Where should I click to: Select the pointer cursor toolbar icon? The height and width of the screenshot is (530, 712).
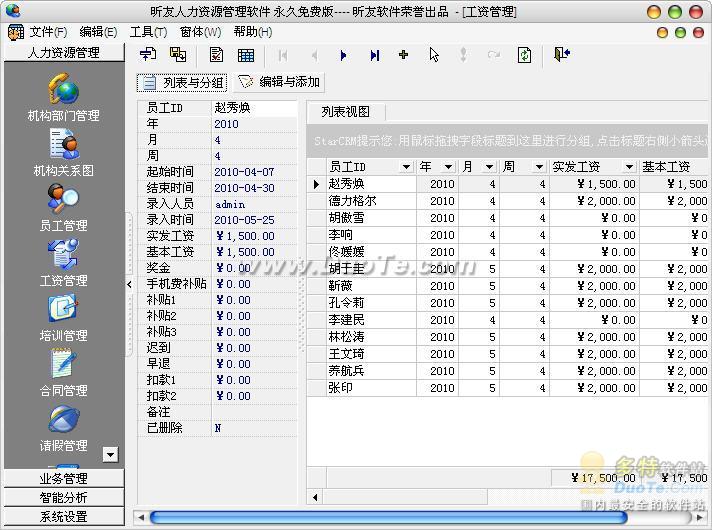click(x=434, y=55)
